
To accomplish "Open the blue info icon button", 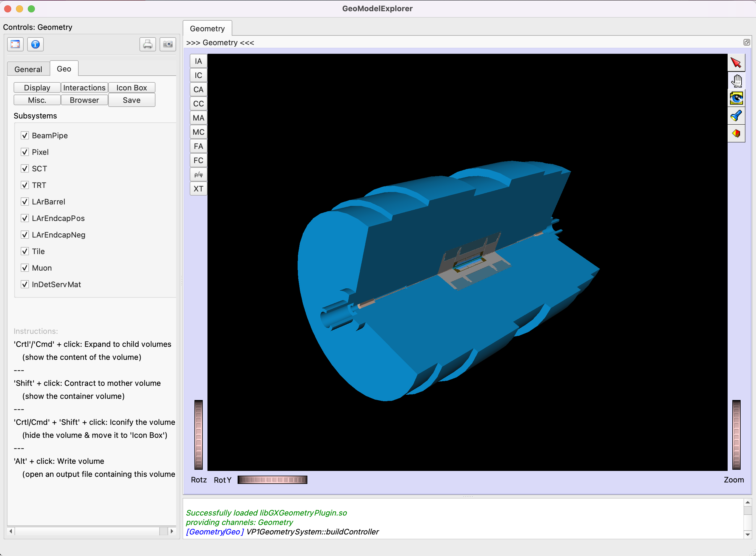I will [x=35, y=44].
